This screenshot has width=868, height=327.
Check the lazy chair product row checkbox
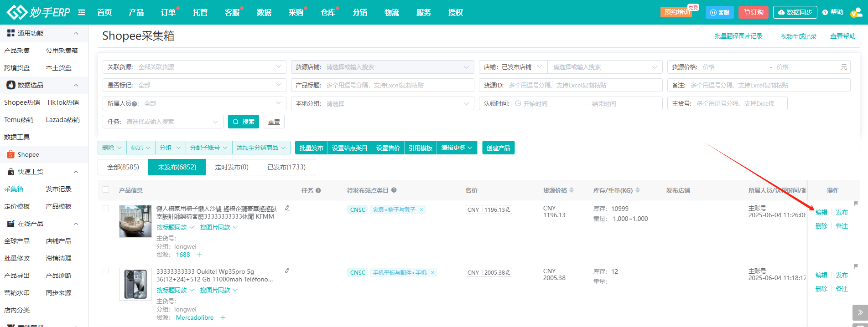[106, 208]
